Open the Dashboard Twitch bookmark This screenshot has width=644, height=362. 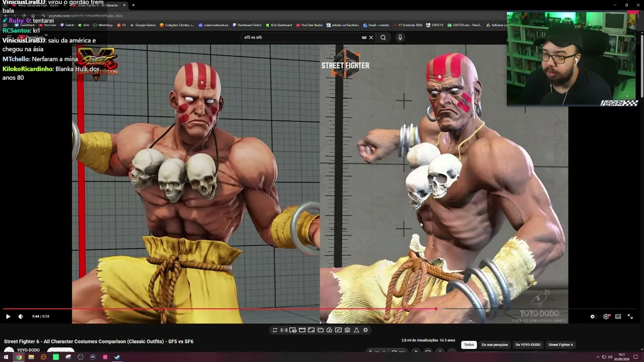[247, 25]
